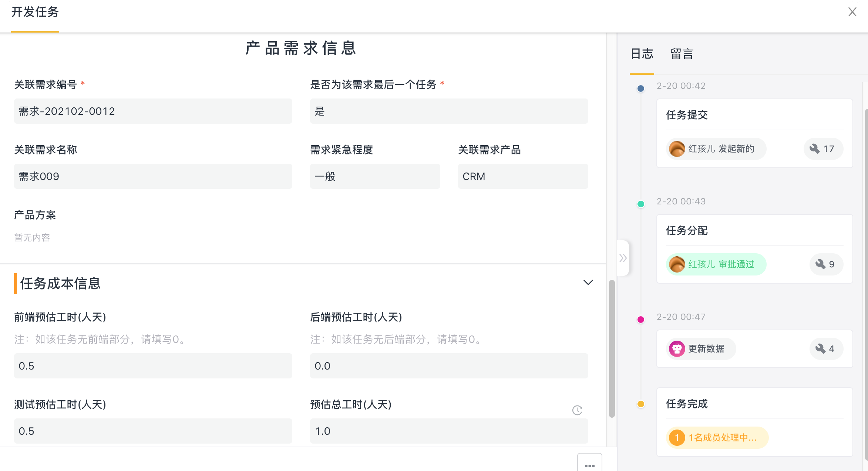Click the 红孩儿 审批通过 status label
The image size is (868, 471).
point(721,264)
